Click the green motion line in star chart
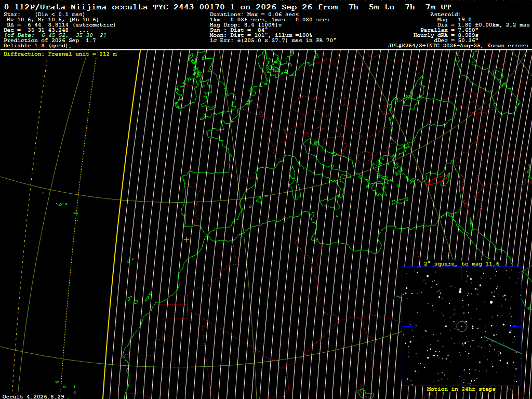Screen dimensions: 532x399 pyautogui.click(x=502, y=345)
